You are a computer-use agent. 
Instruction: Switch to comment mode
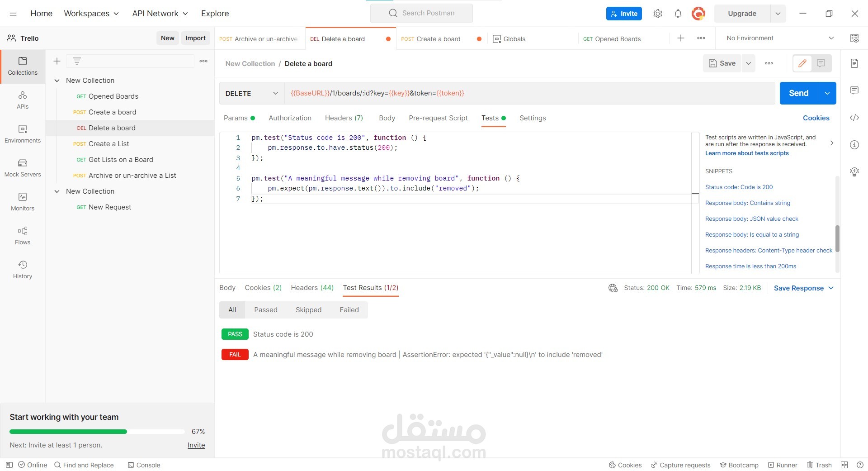(821, 63)
